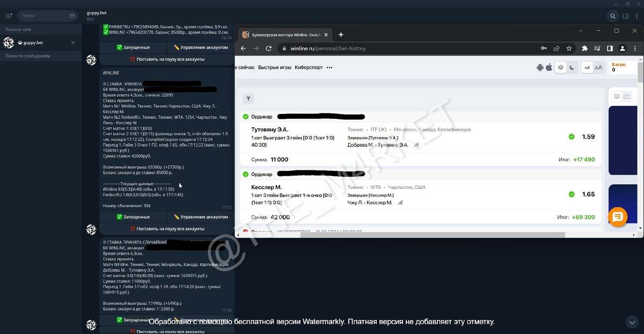Screen dimensions: 644x334
Task: Select the large font size AA
Action: tap(598, 68)
